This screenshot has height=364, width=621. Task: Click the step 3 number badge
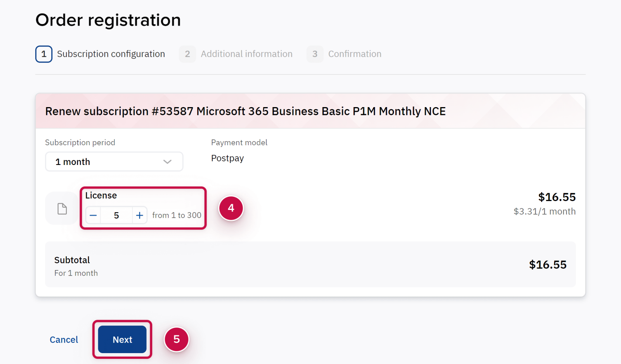tap(315, 54)
